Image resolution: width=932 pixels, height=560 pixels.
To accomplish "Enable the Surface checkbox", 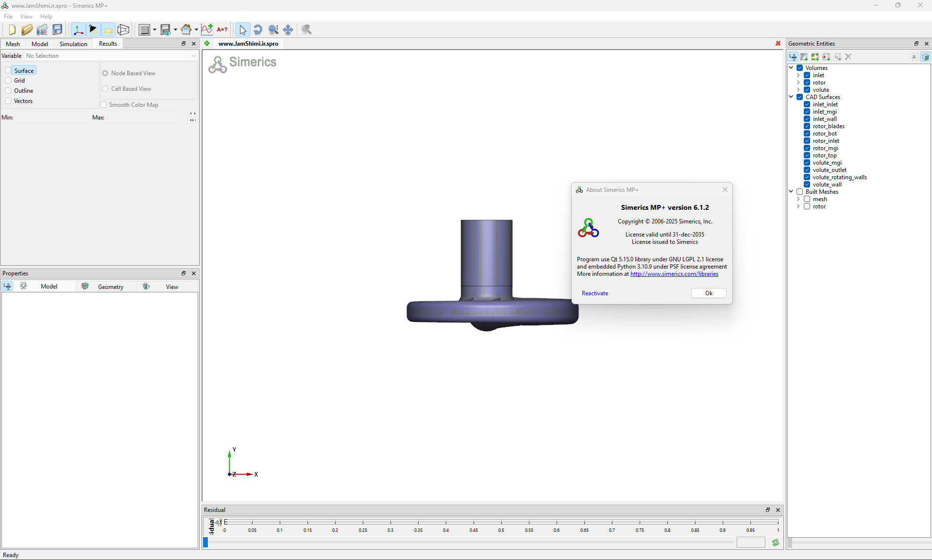I will pyautogui.click(x=8, y=70).
